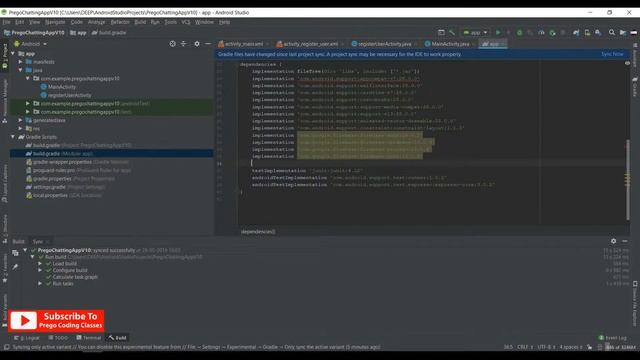Expand the Load build step
Image resolution: width=640 pixels, height=360 pixels.
coord(40,264)
